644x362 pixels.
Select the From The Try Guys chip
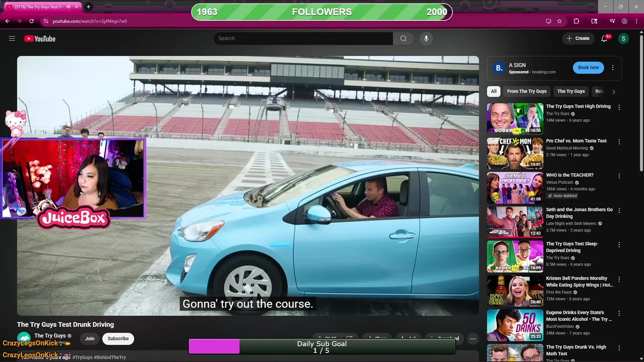[527, 92]
